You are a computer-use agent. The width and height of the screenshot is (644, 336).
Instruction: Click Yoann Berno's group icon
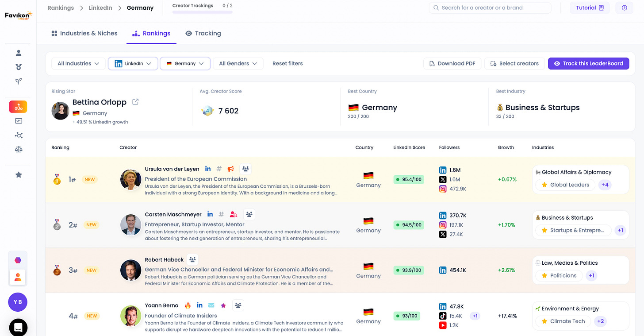pyautogui.click(x=238, y=305)
